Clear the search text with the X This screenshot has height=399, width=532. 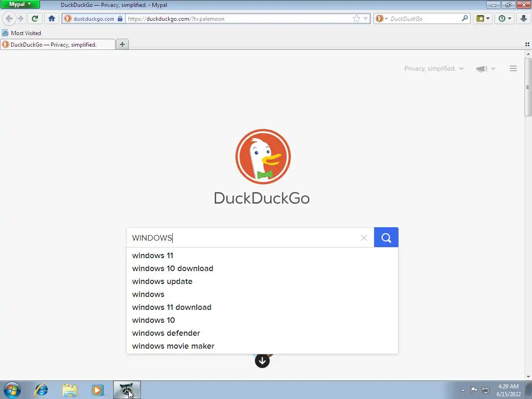coord(364,238)
